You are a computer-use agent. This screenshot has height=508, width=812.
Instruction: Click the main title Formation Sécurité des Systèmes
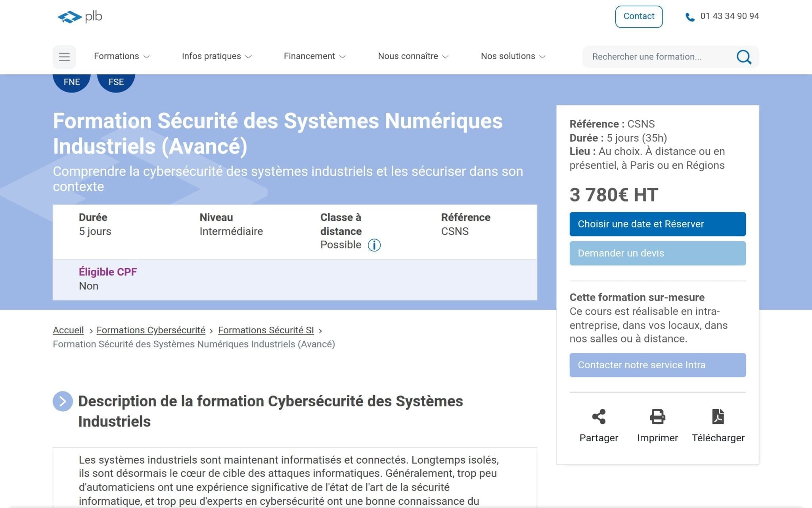tap(278, 133)
